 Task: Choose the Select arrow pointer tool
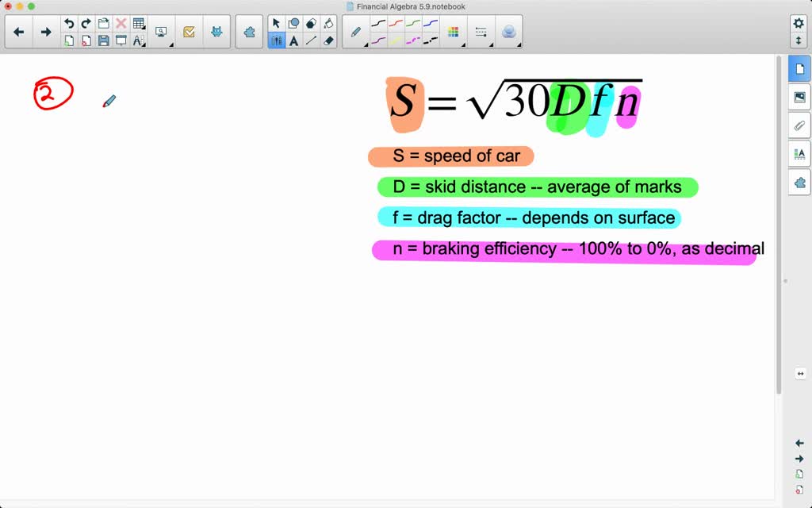(x=277, y=24)
